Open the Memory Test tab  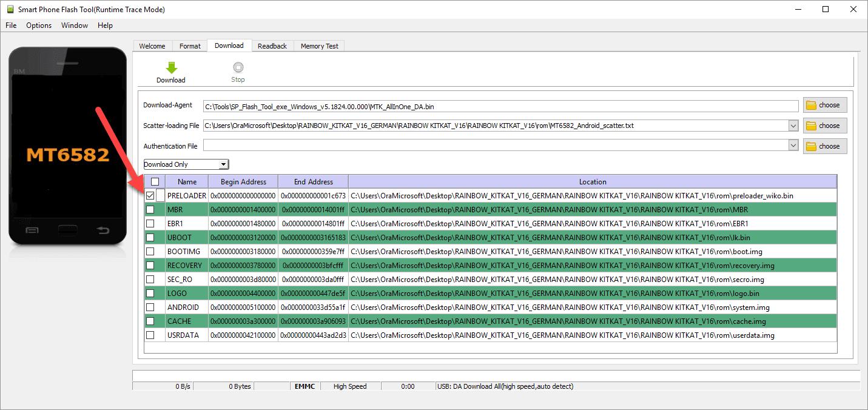(320, 46)
